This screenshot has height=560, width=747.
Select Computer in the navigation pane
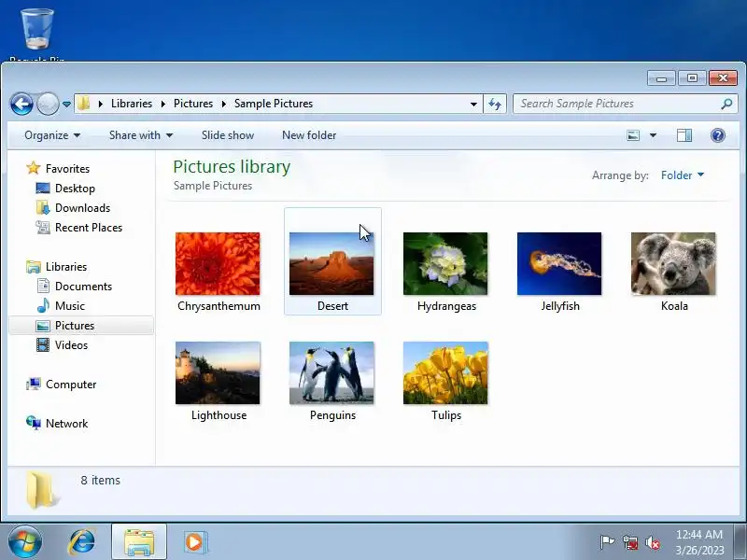[71, 385]
